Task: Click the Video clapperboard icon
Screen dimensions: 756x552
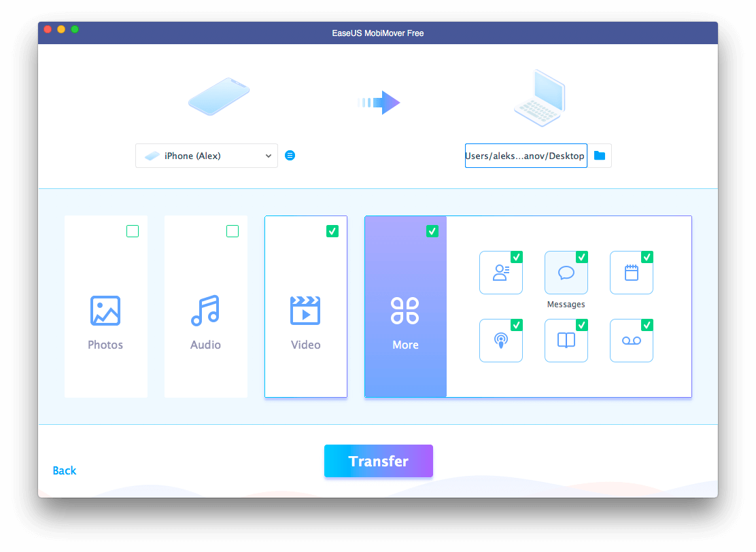Action: 305,311
